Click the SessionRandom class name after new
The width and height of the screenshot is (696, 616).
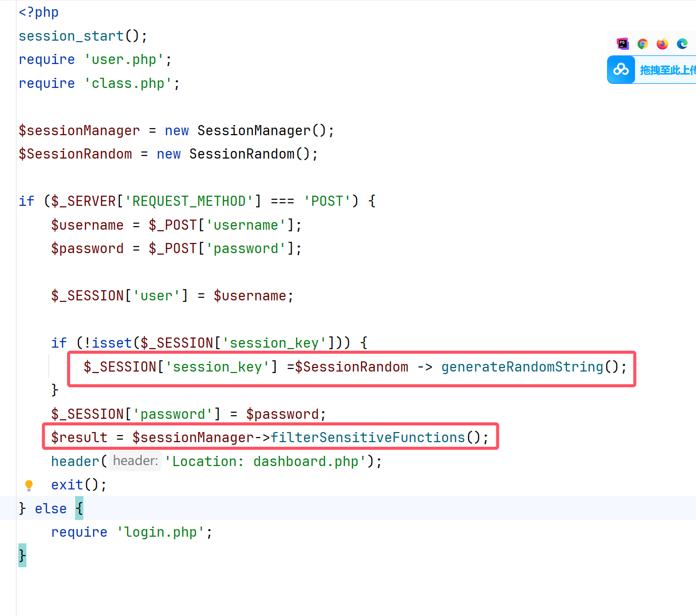tap(241, 154)
